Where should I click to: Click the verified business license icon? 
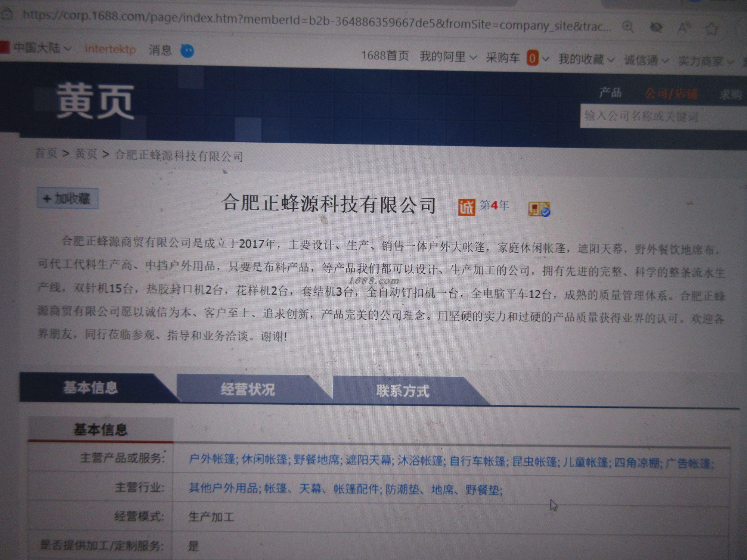(x=539, y=209)
